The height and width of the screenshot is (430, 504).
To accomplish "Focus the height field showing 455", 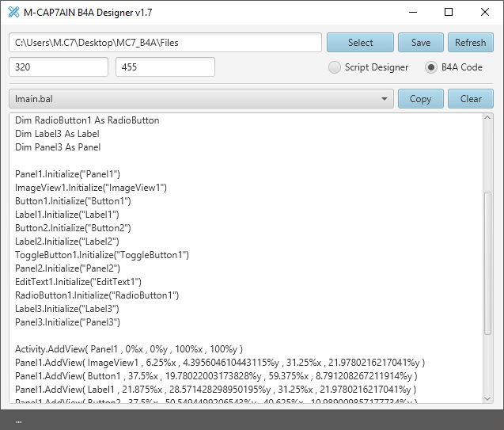I will coord(165,67).
